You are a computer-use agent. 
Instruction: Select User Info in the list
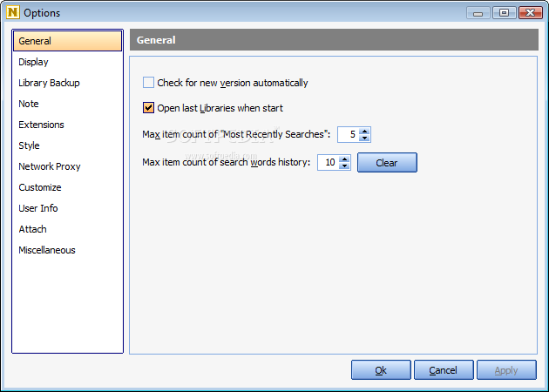(x=38, y=208)
